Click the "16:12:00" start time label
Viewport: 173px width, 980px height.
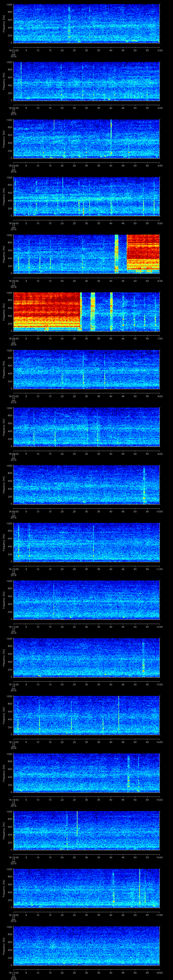[x=13, y=684]
